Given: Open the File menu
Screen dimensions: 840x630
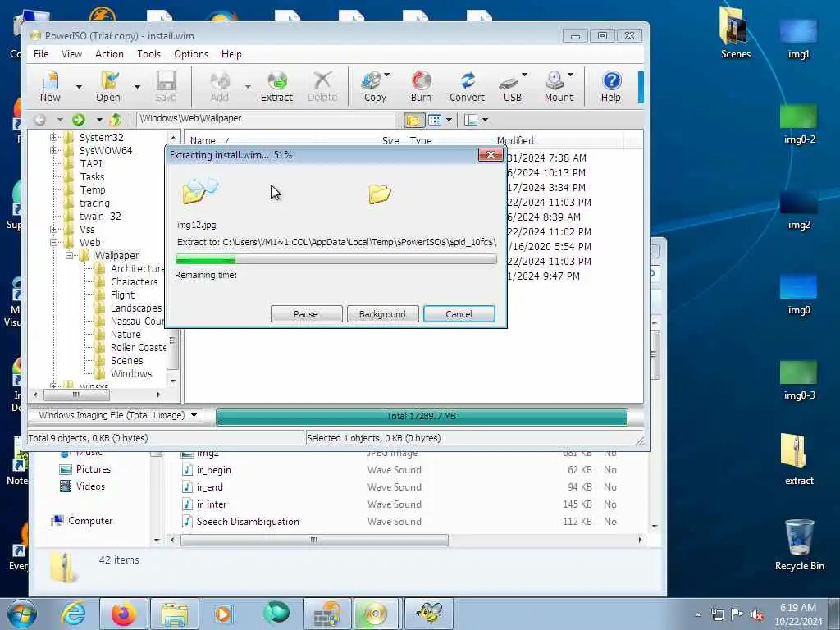Looking at the screenshot, I should tap(41, 54).
